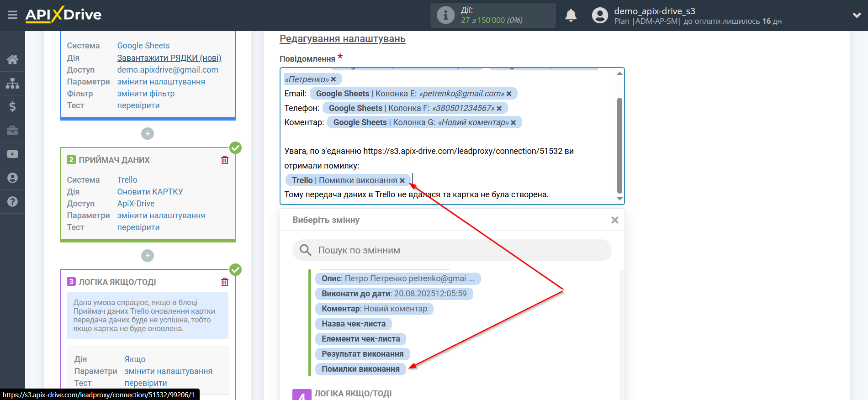Open the help question mark icon
Screen dimensions: 868x400
click(x=12, y=202)
